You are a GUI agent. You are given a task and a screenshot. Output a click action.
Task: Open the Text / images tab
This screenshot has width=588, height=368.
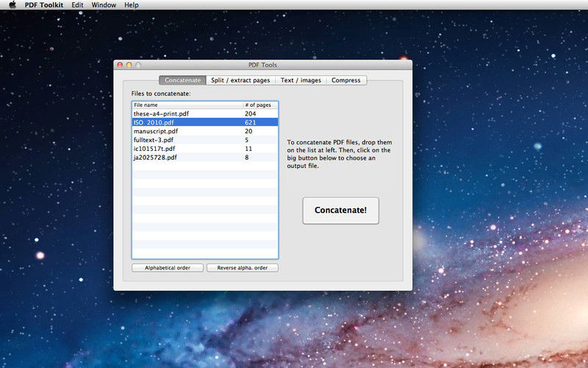tap(301, 80)
